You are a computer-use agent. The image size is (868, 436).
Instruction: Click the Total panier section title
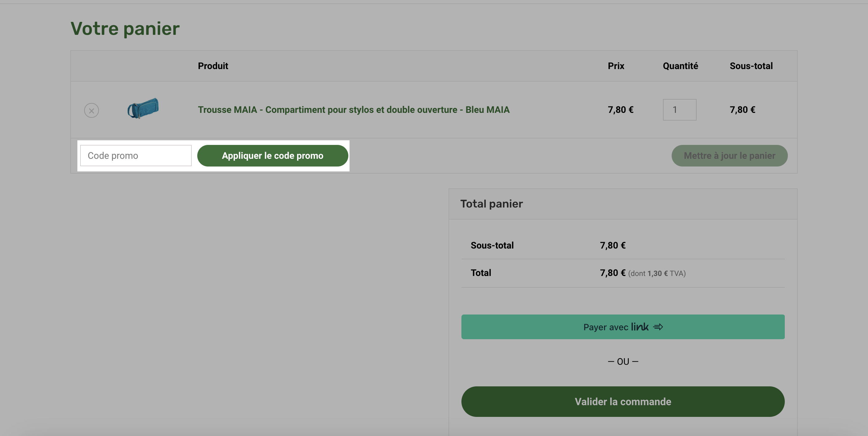[x=491, y=204]
